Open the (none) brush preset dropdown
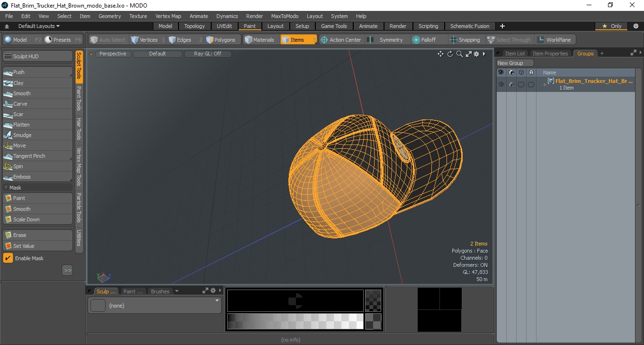 pyautogui.click(x=154, y=306)
